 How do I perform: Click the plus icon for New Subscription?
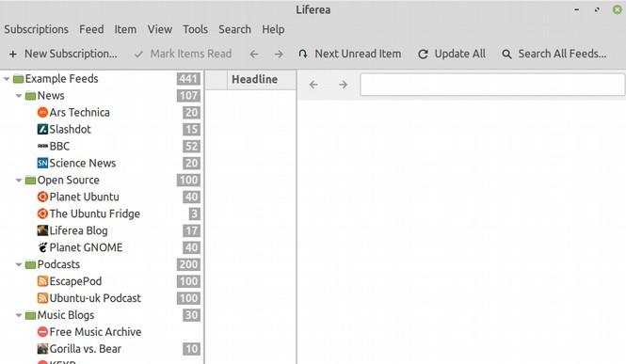pyautogui.click(x=13, y=54)
